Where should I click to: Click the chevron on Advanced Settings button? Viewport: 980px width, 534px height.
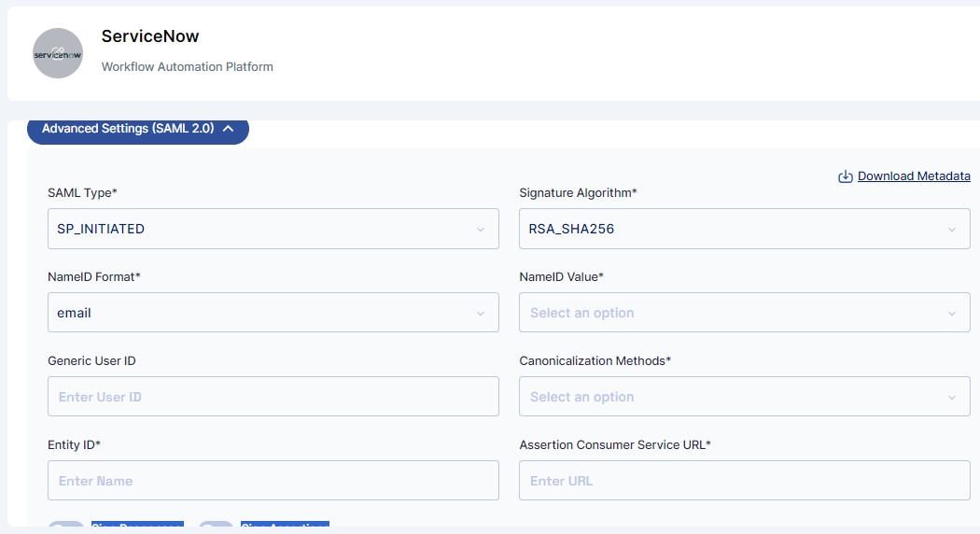[x=228, y=129]
